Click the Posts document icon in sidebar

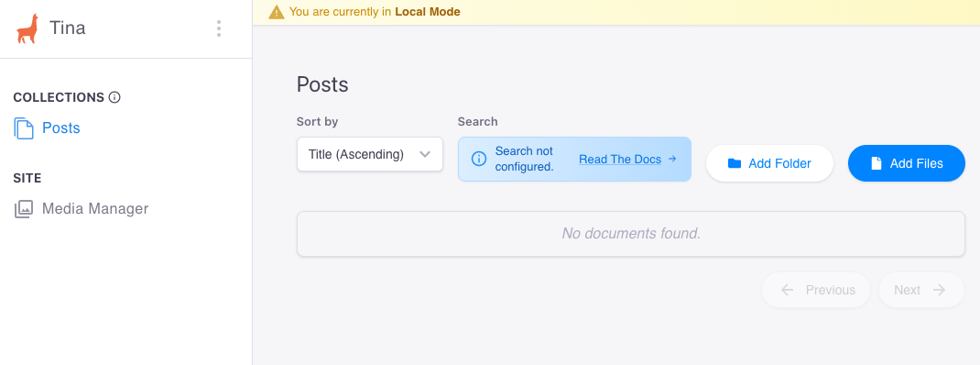click(24, 128)
